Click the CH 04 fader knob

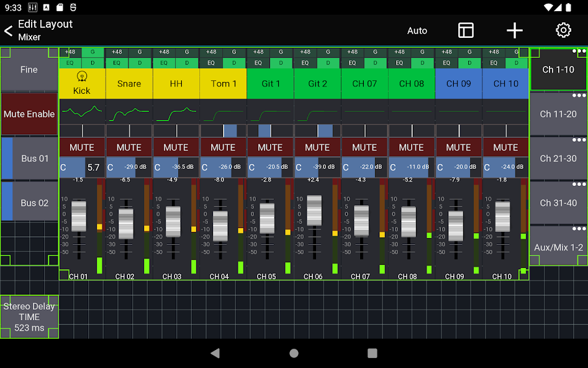220,226
